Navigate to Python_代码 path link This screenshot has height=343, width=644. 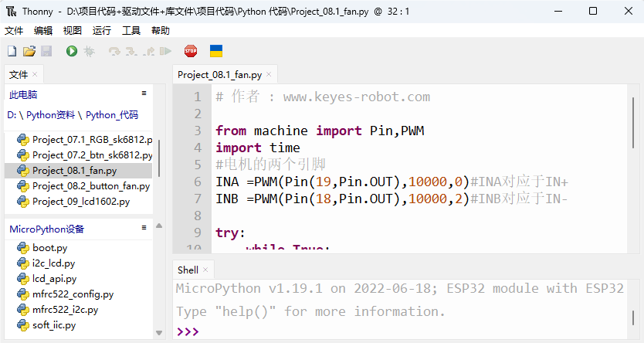[112, 115]
